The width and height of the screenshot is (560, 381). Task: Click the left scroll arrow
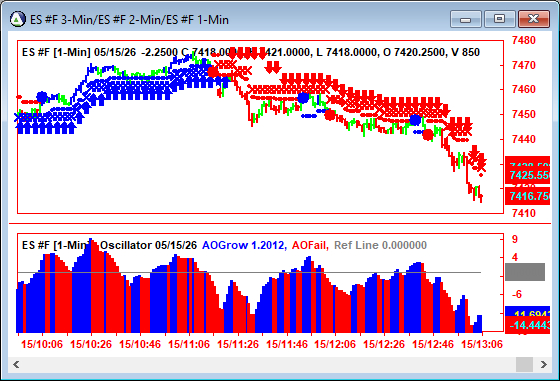(16, 365)
